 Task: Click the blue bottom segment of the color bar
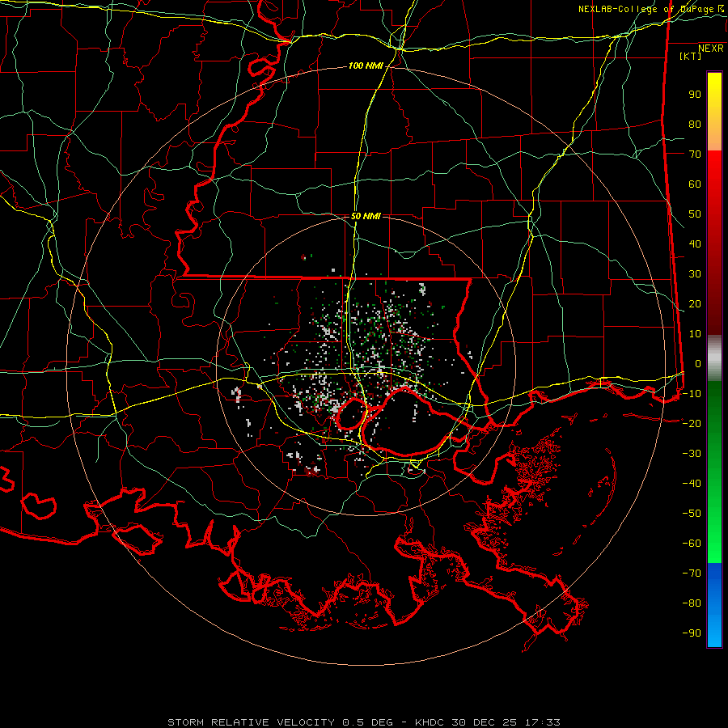pos(714,605)
